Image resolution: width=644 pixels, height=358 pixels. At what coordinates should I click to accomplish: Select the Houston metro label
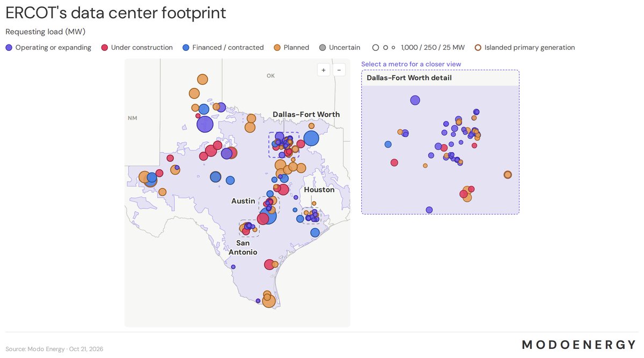click(319, 190)
